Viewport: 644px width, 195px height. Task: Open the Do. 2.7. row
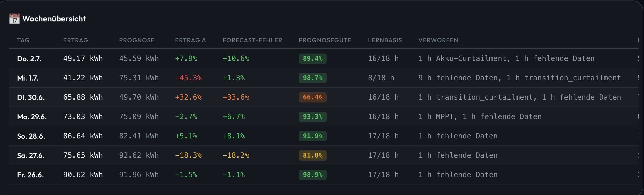[x=324, y=59]
